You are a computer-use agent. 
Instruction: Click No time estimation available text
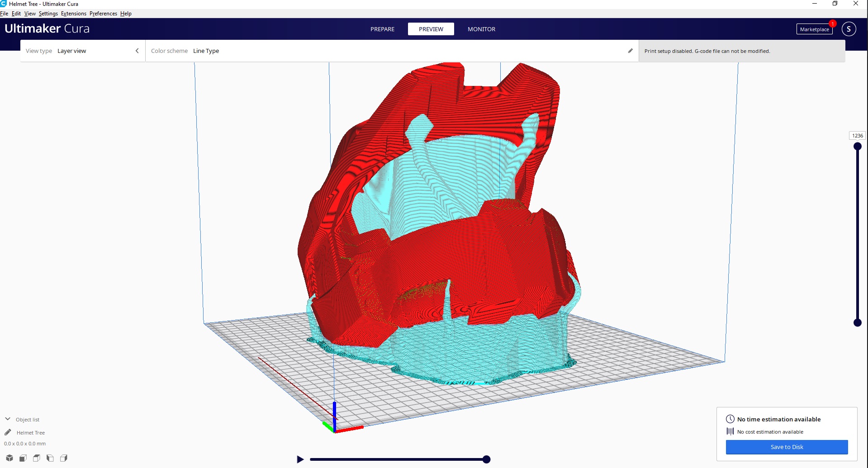click(x=778, y=419)
